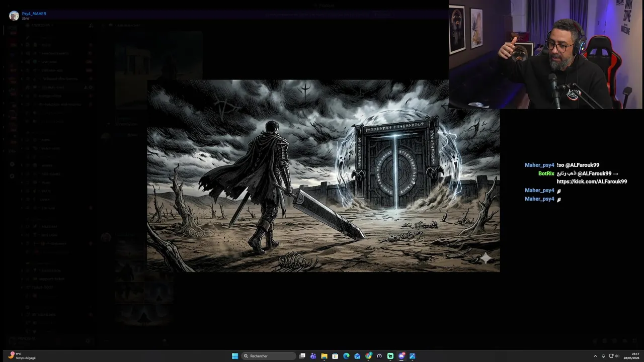Switch to Discord in the taskbar
This screenshot has width=644, height=362.
(x=401, y=356)
